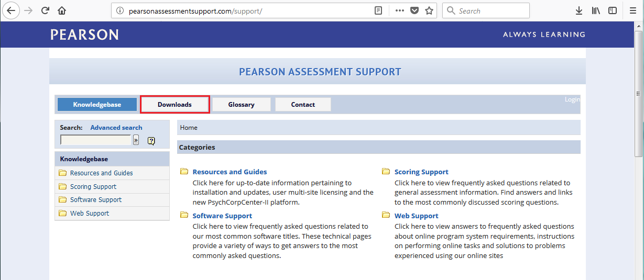Open page actions three-dot menu

pos(399,10)
